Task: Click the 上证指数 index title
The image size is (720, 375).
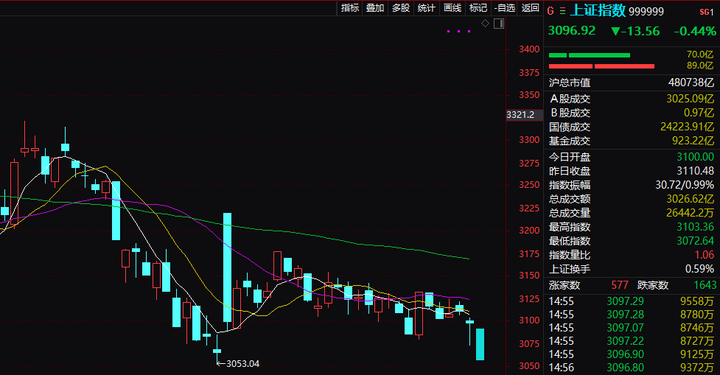Action: coord(598,11)
